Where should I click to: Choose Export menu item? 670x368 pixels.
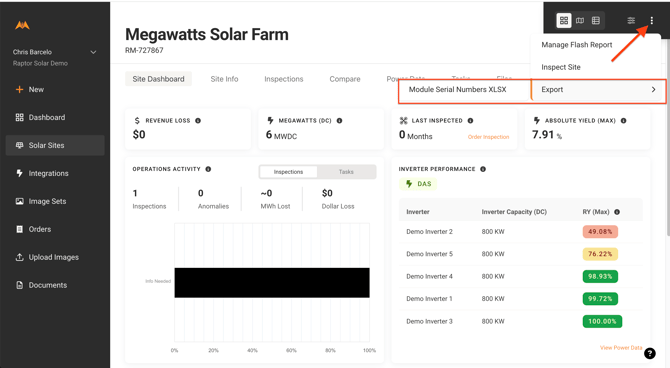click(x=598, y=90)
